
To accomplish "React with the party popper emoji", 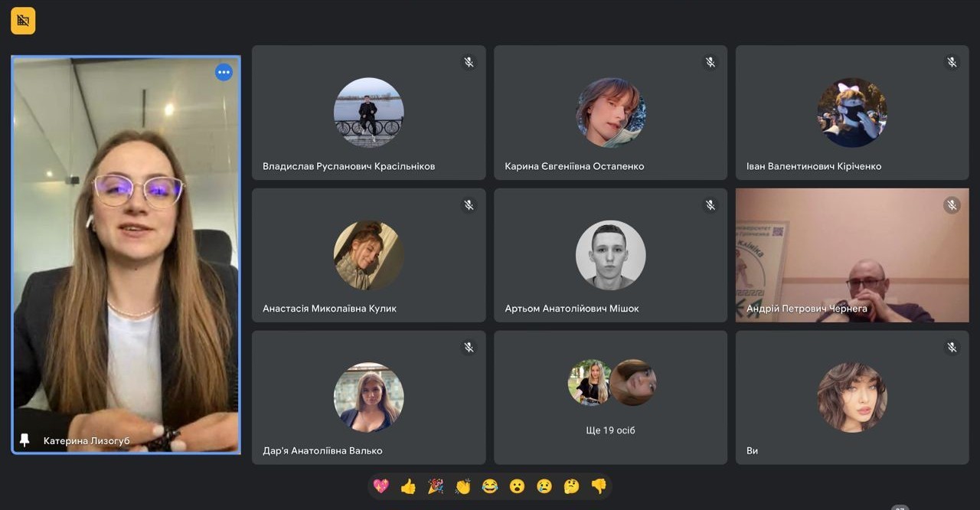I will (436, 486).
